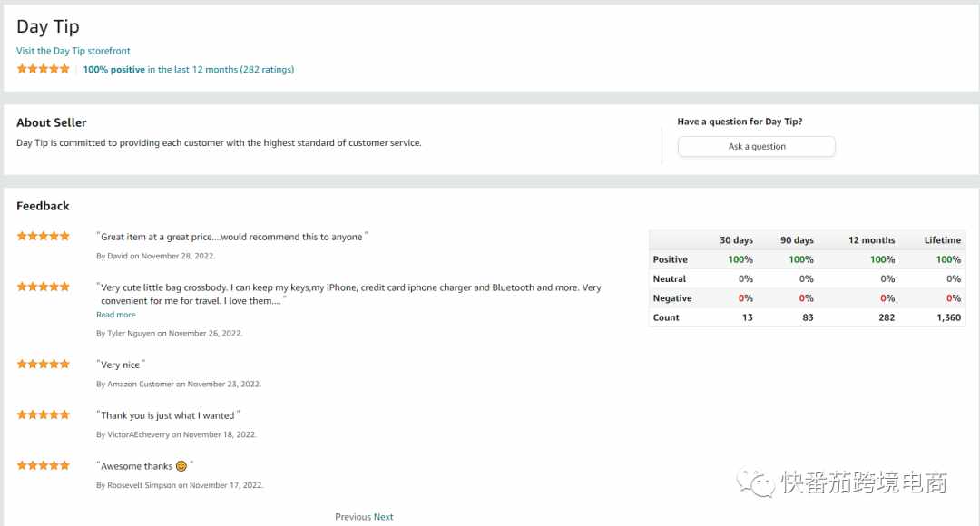This screenshot has width=980, height=526.
Task: Click By Tyler Nguyen on November 26, 2022
Action: tap(170, 334)
